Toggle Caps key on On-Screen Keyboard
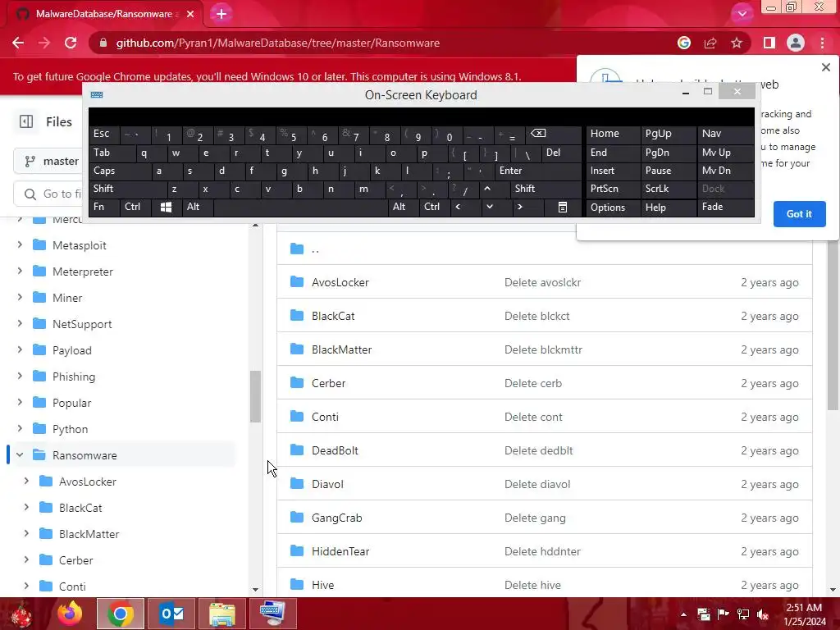 pos(120,171)
